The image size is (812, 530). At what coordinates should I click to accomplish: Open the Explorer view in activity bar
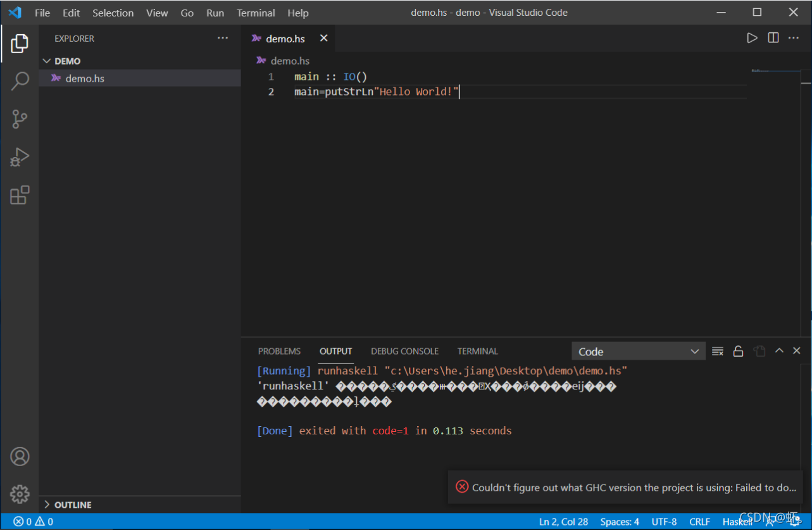point(20,43)
